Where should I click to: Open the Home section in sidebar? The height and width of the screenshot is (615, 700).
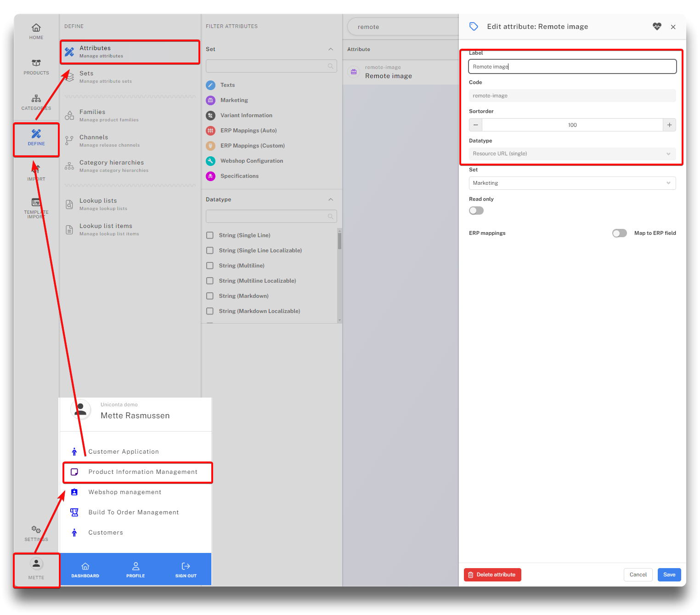tap(36, 31)
